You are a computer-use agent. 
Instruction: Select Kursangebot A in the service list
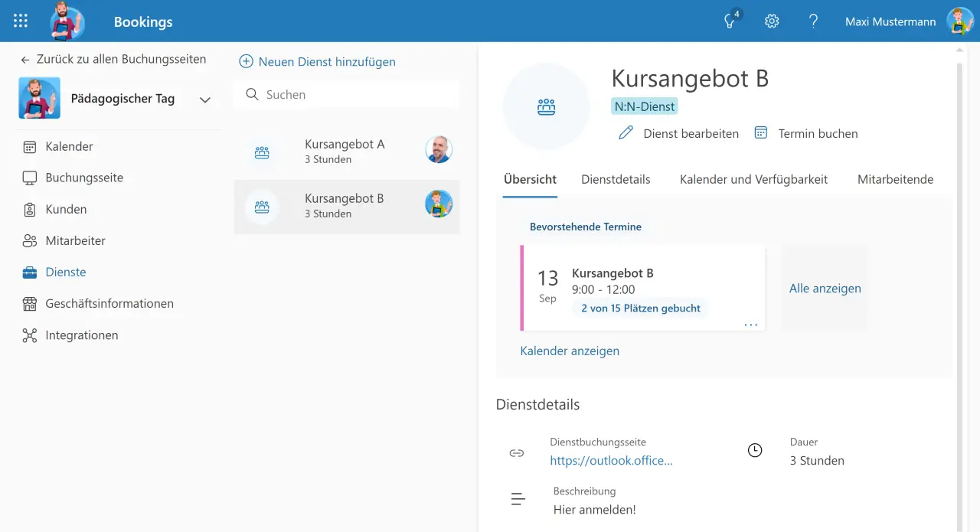click(x=345, y=151)
